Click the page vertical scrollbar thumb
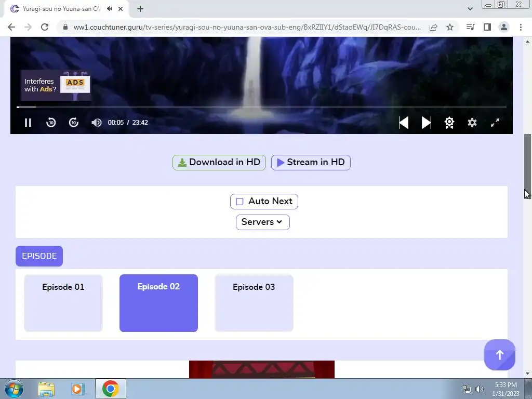The width and height of the screenshot is (532, 399). pyautogui.click(x=528, y=166)
